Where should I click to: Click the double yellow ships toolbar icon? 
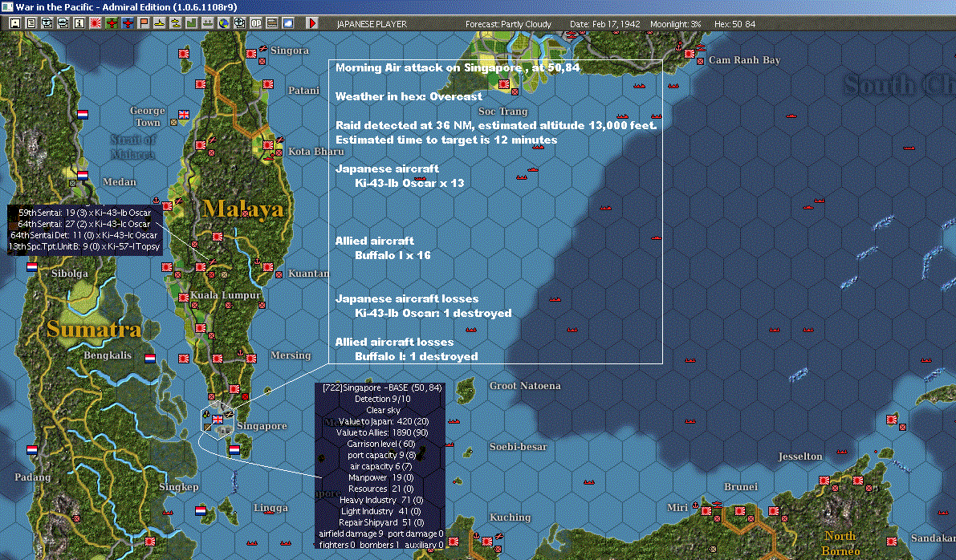(176, 23)
